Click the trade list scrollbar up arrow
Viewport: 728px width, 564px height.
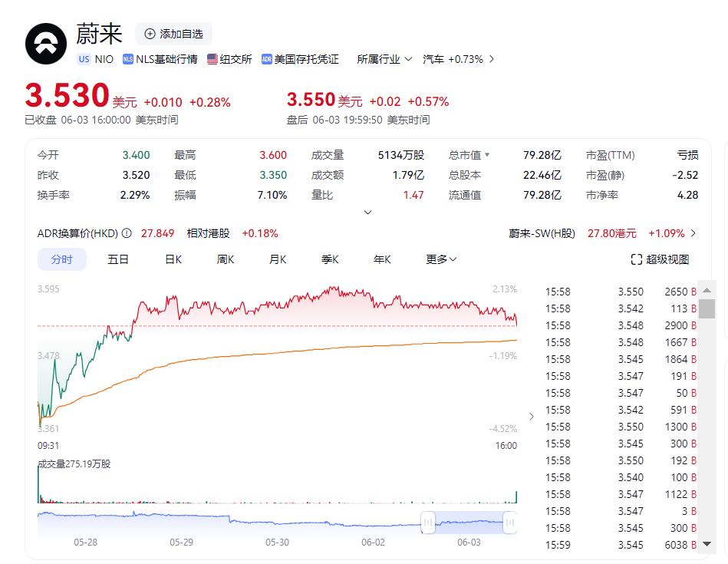(707, 290)
